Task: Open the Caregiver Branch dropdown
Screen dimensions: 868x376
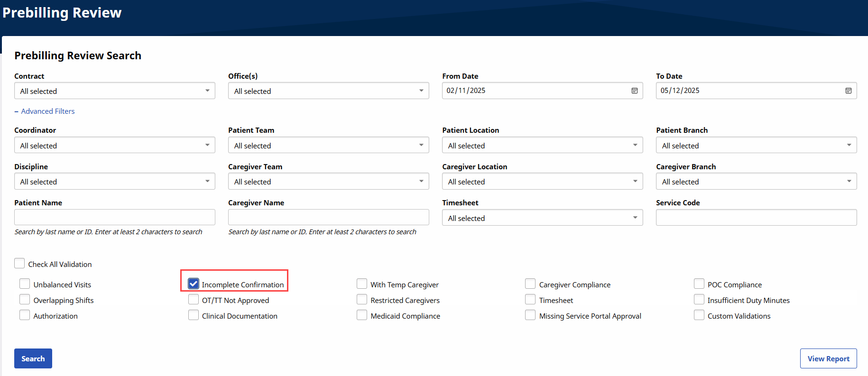Action: (x=756, y=181)
